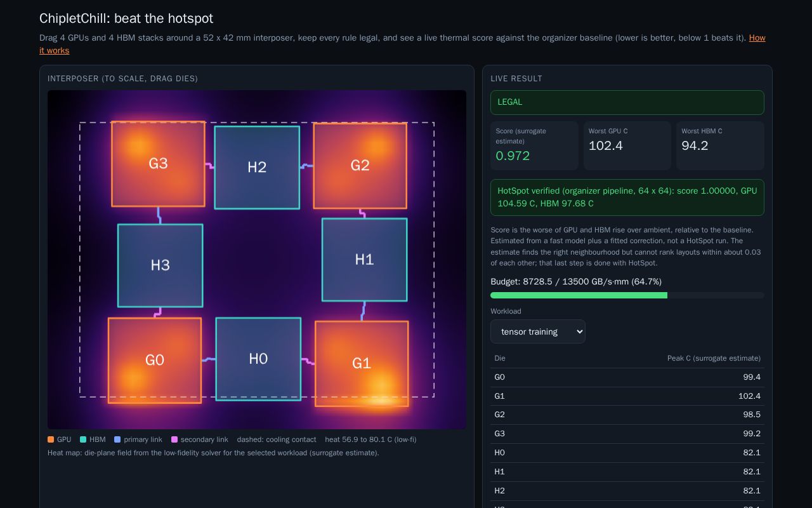812x508 pixels.
Task: Click the orange GPU legend swatch
Action: tap(51, 439)
